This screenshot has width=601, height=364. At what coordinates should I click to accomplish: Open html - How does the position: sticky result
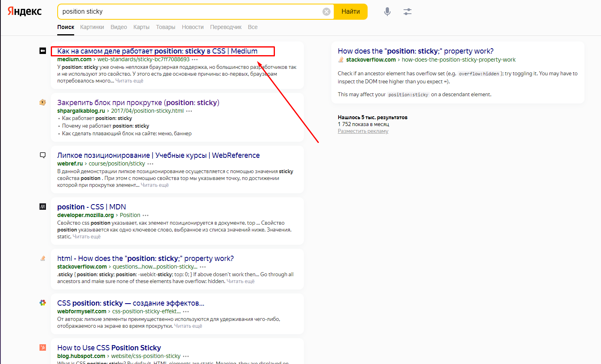coord(146,259)
